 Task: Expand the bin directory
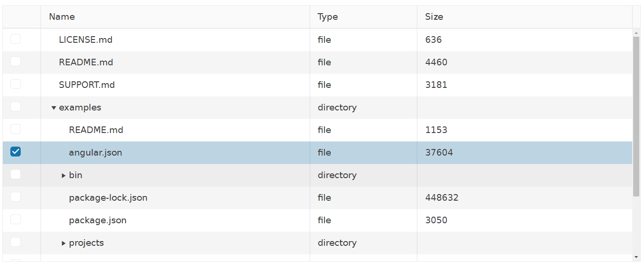pos(64,175)
